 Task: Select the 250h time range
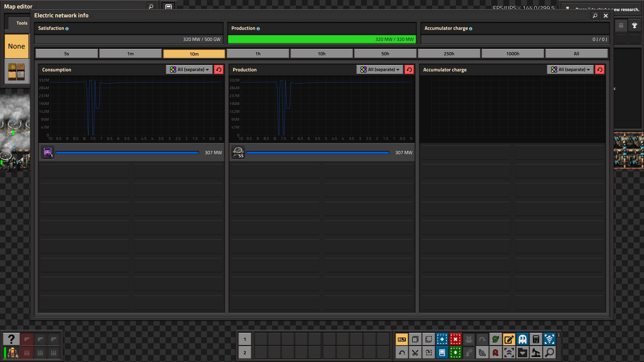pyautogui.click(x=449, y=54)
